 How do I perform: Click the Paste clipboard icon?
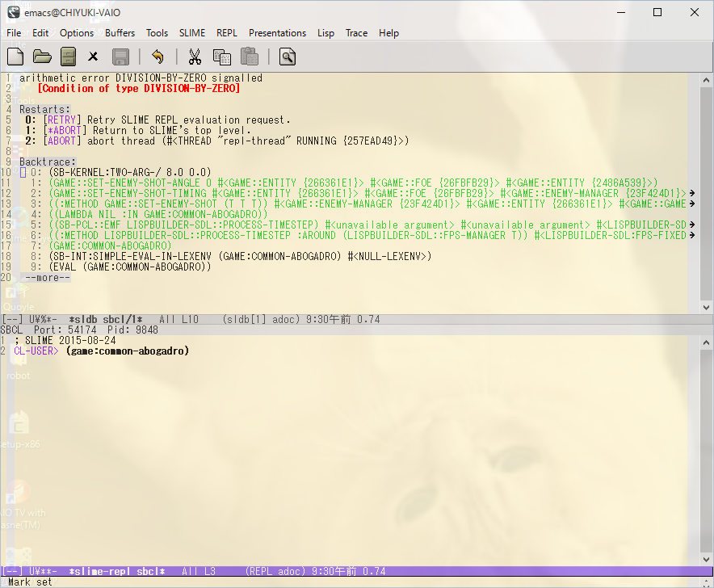pyautogui.click(x=250, y=57)
